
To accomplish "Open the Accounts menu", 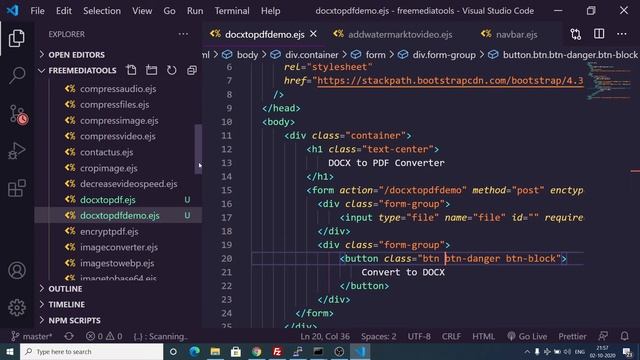I will (x=17, y=271).
